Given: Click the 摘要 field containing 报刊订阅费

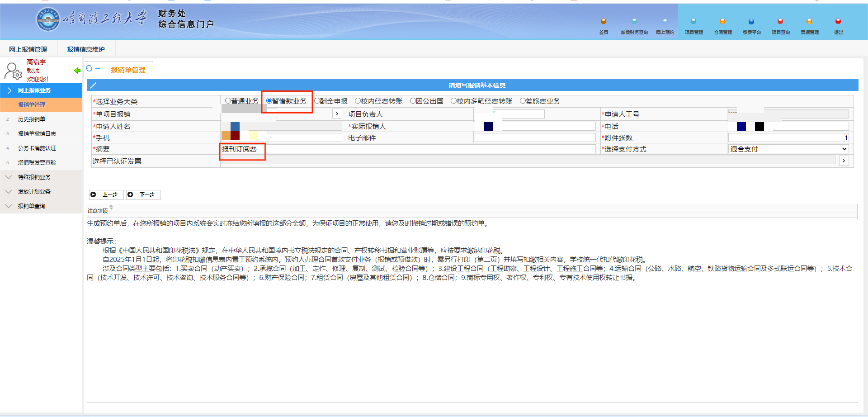Looking at the screenshot, I should point(407,149).
